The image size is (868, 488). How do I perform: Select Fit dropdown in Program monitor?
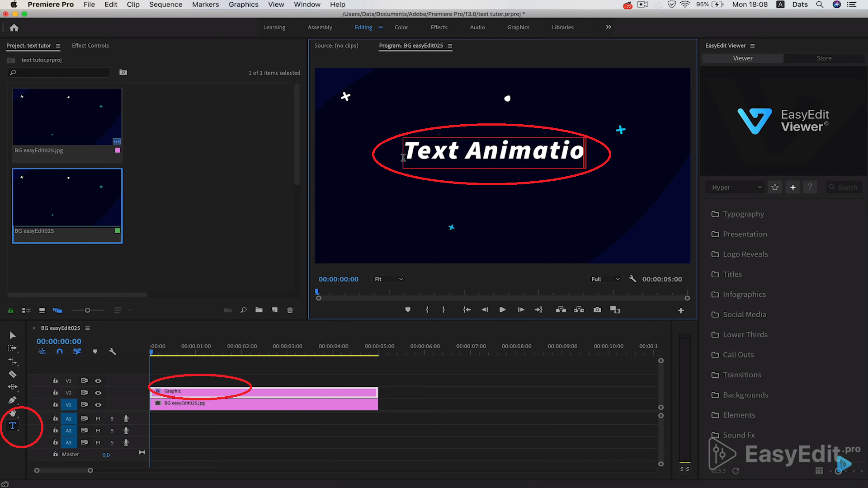click(389, 279)
